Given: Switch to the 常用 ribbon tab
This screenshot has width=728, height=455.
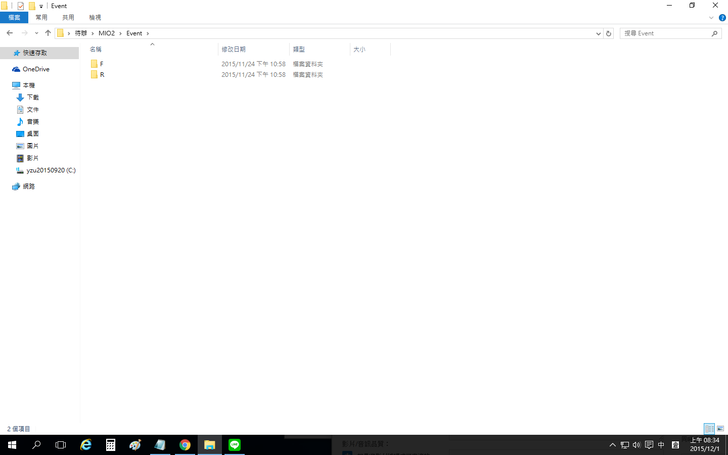Looking at the screenshot, I should [41, 18].
